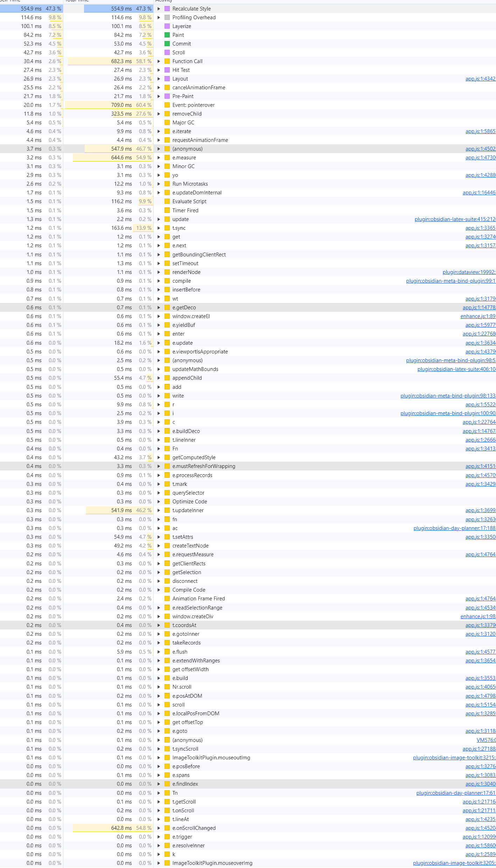The image size is (496, 868).
Task: Open the enhance.js link for window.createEl
Action: coord(478,316)
